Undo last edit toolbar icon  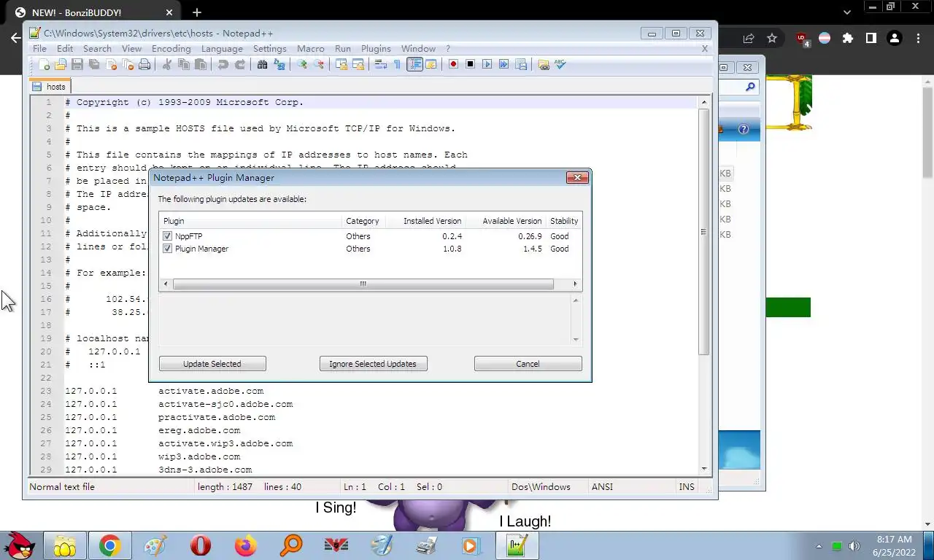(x=223, y=65)
